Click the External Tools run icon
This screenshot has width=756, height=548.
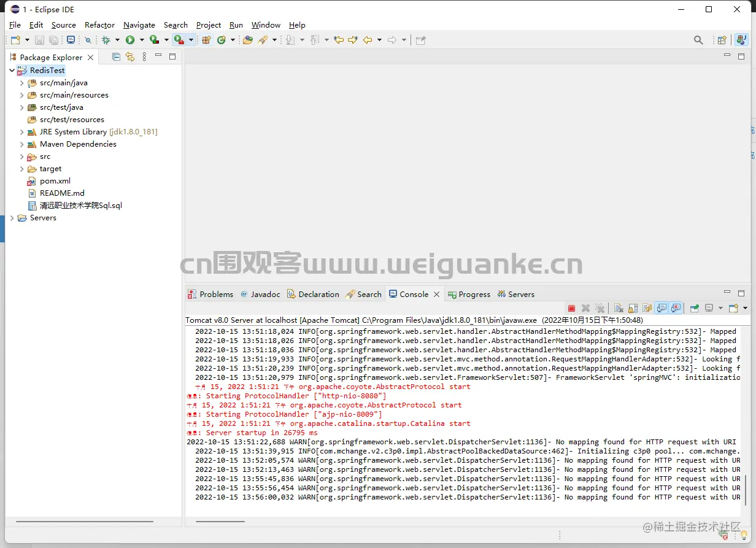click(179, 40)
